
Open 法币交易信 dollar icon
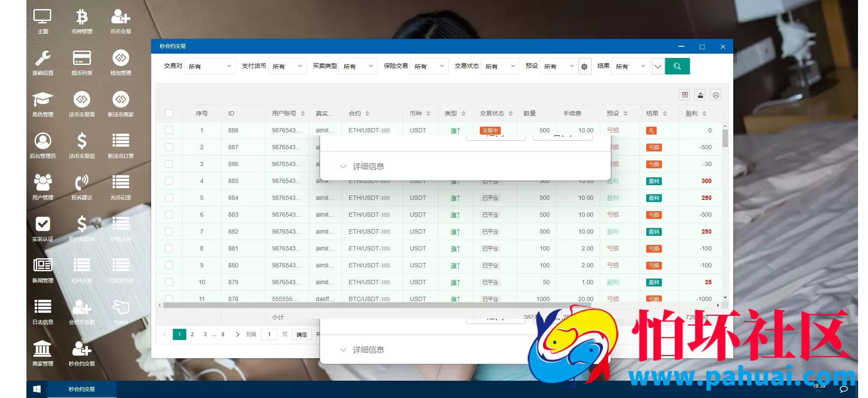pyautogui.click(x=81, y=146)
